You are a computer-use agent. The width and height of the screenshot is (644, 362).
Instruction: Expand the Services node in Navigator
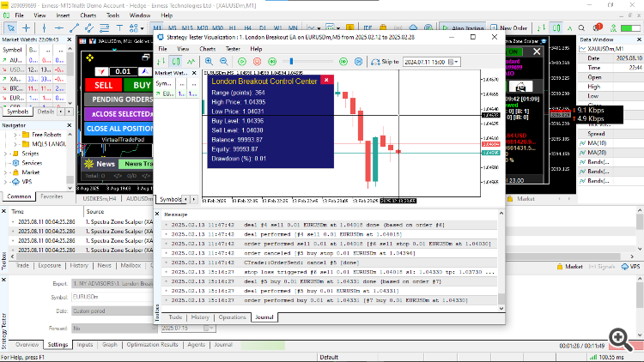[6, 163]
